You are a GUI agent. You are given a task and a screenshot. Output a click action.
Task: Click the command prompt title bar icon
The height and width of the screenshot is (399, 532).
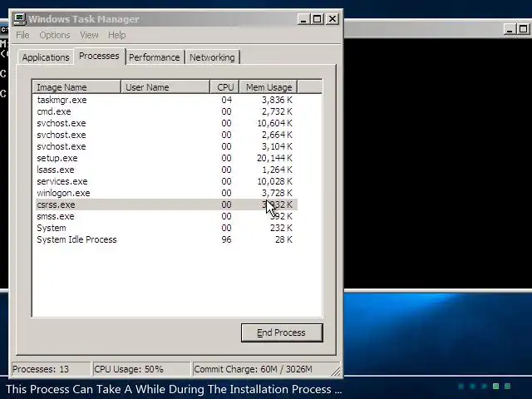(3, 30)
